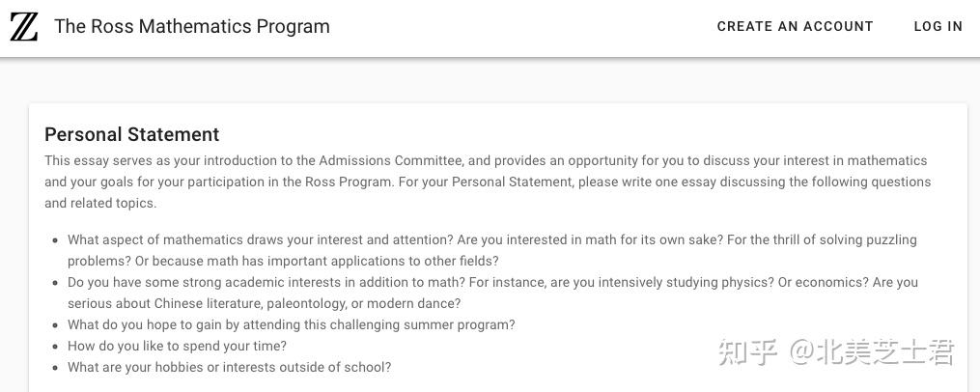Click 'How do you like to spend your time?'

(177, 347)
